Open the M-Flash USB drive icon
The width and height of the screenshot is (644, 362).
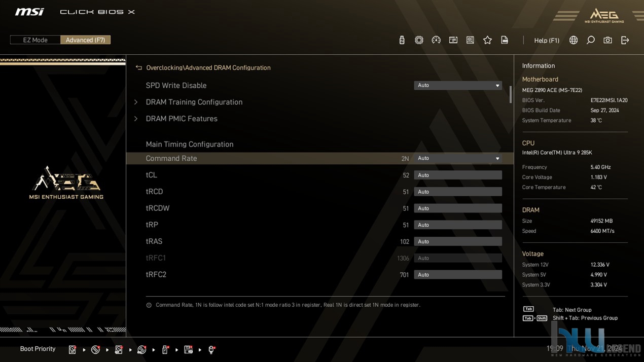tap(402, 40)
